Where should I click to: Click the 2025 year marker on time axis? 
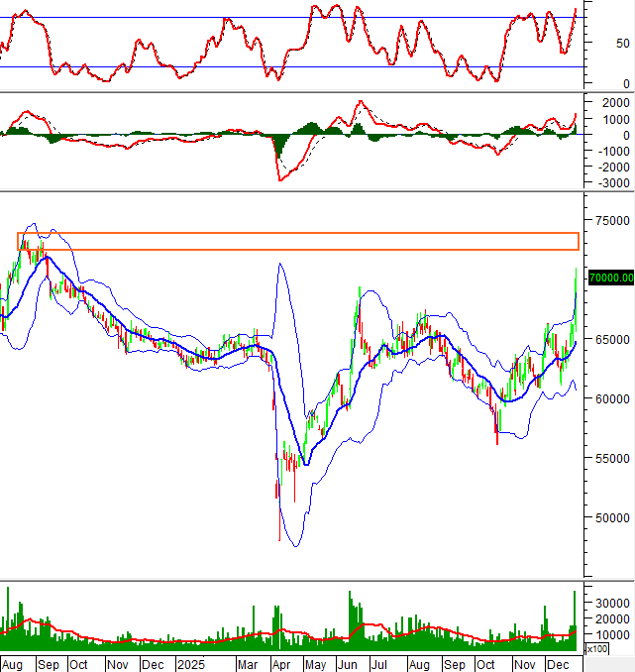pos(190,662)
